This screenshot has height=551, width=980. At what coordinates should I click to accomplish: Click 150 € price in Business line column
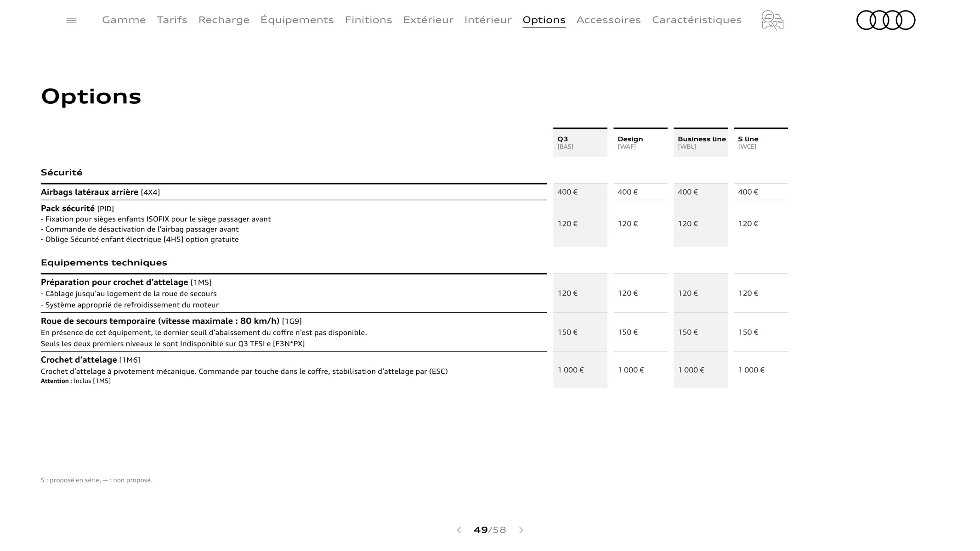(688, 332)
